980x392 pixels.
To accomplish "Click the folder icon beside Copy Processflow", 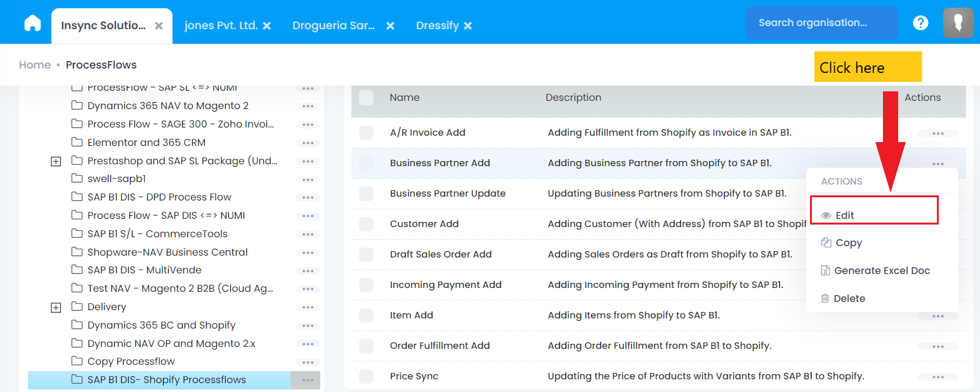I will tap(77, 361).
